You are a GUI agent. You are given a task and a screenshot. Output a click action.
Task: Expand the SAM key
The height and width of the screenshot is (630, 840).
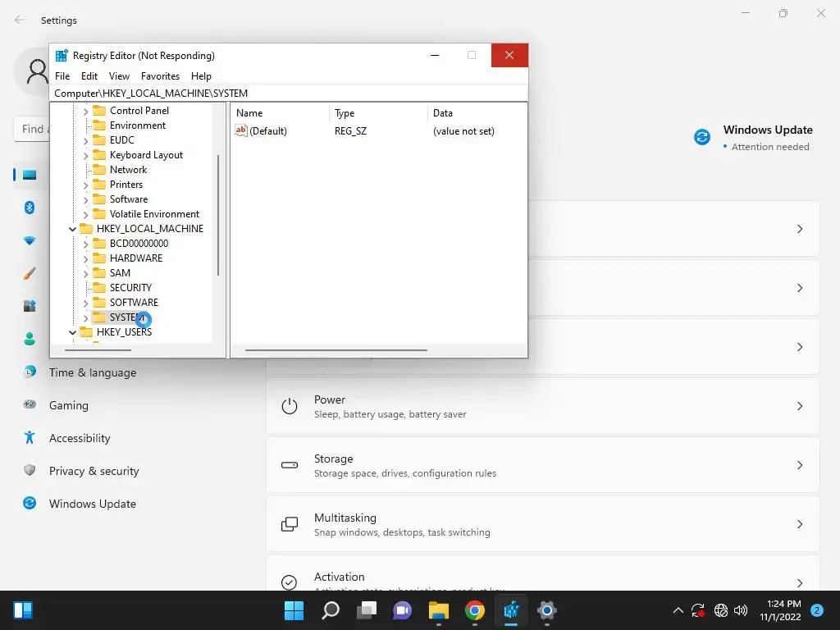point(85,274)
